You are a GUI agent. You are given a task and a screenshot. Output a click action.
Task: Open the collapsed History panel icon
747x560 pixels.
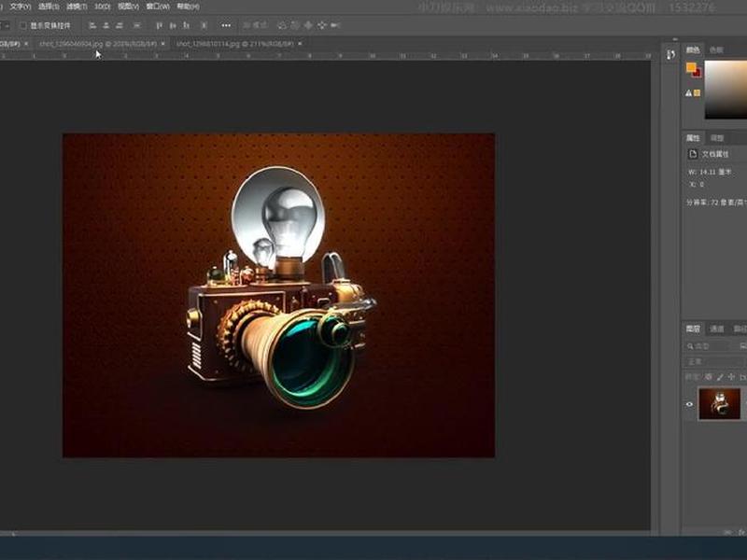point(670,55)
